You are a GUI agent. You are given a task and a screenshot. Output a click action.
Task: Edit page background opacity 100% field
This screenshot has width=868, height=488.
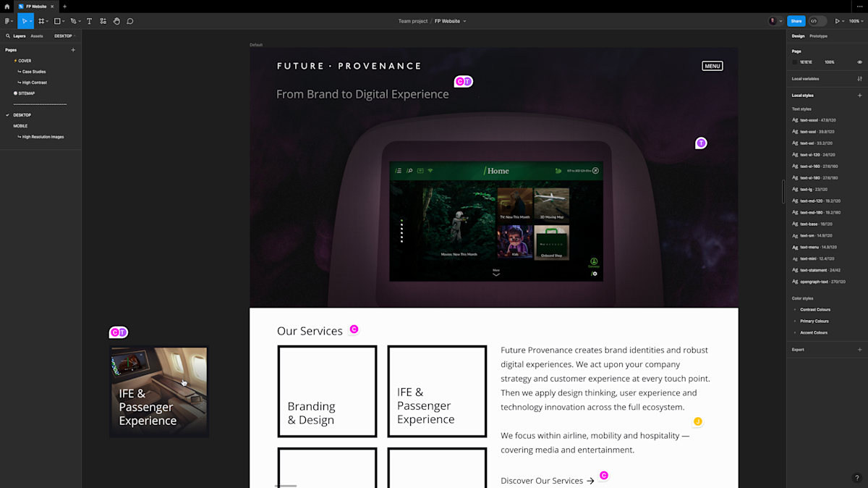pos(830,62)
